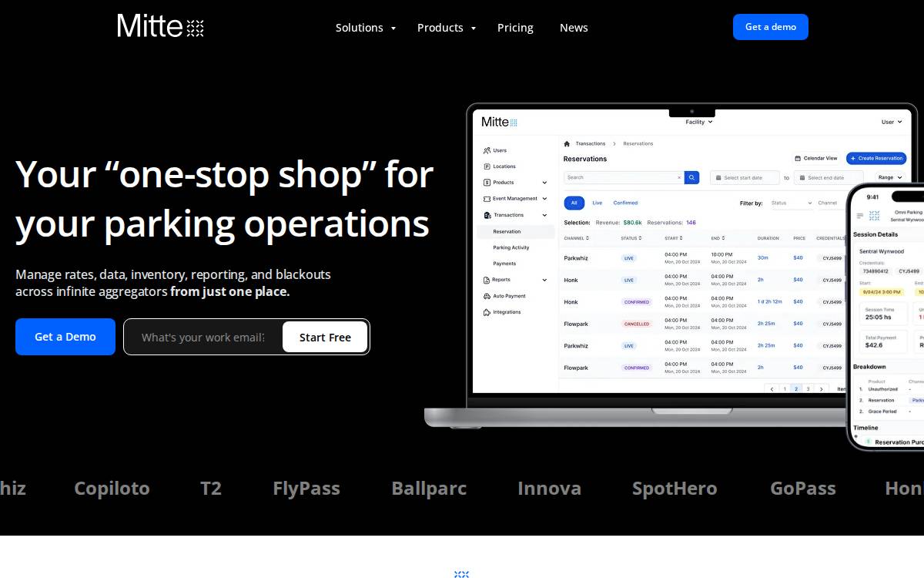Open the Status filter dropdown
924x578 pixels.
792,203
